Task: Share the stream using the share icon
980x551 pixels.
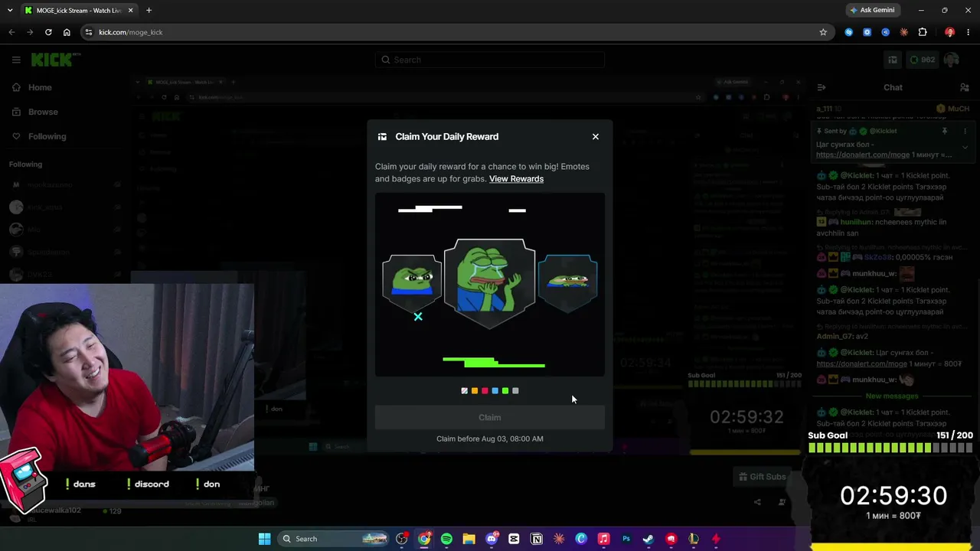Action: click(x=757, y=502)
